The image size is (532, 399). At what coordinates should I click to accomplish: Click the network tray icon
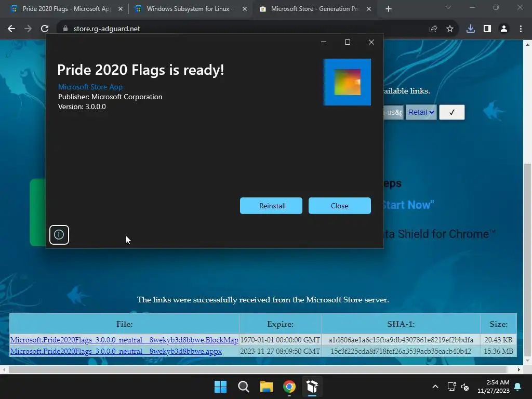click(451, 387)
